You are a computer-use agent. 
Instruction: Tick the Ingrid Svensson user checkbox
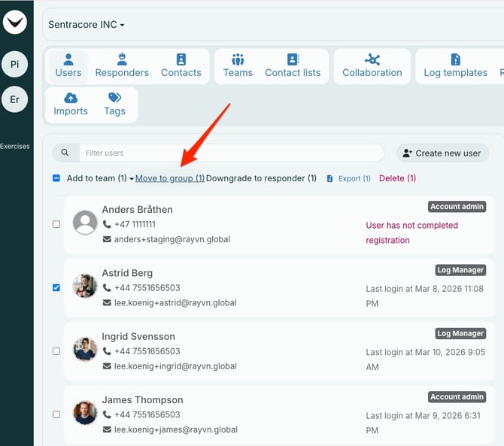pos(56,350)
